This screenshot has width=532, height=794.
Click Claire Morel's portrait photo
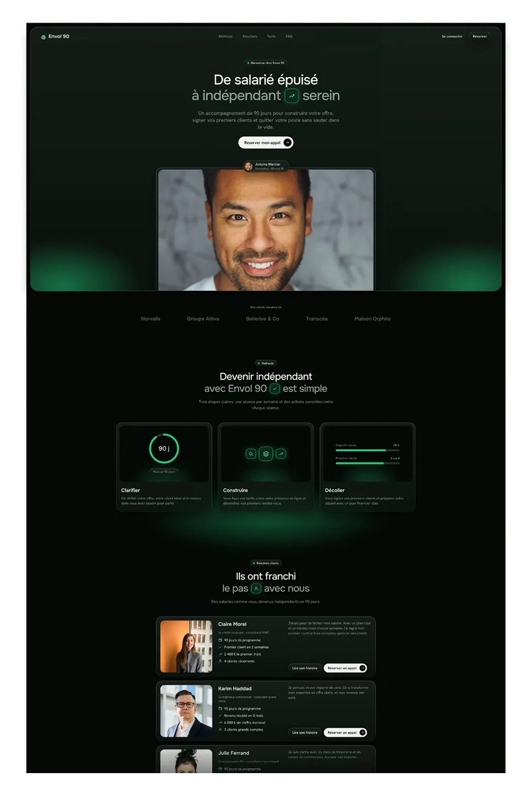coord(186,647)
